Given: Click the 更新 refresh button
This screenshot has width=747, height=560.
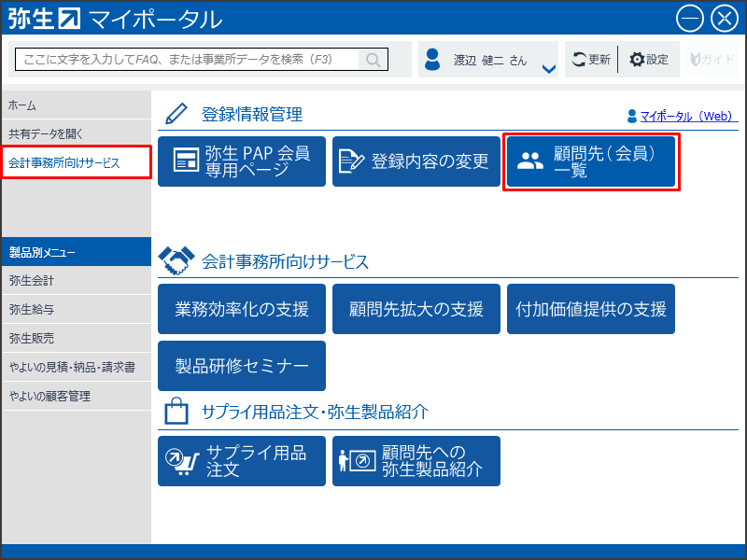Looking at the screenshot, I should click(591, 60).
